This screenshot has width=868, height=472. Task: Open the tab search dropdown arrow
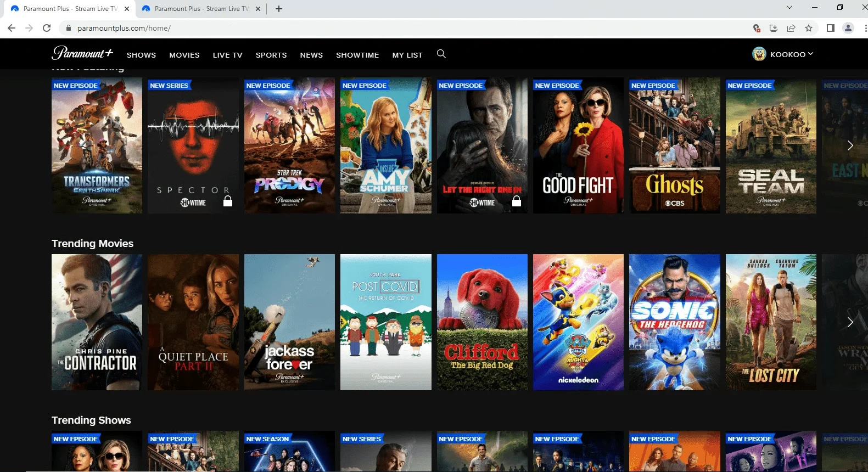tap(789, 8)
